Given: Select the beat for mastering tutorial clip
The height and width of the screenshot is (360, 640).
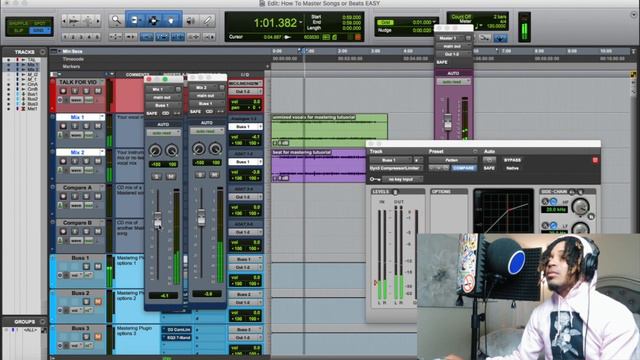Looking at the screenshot, I should point(318,166).
